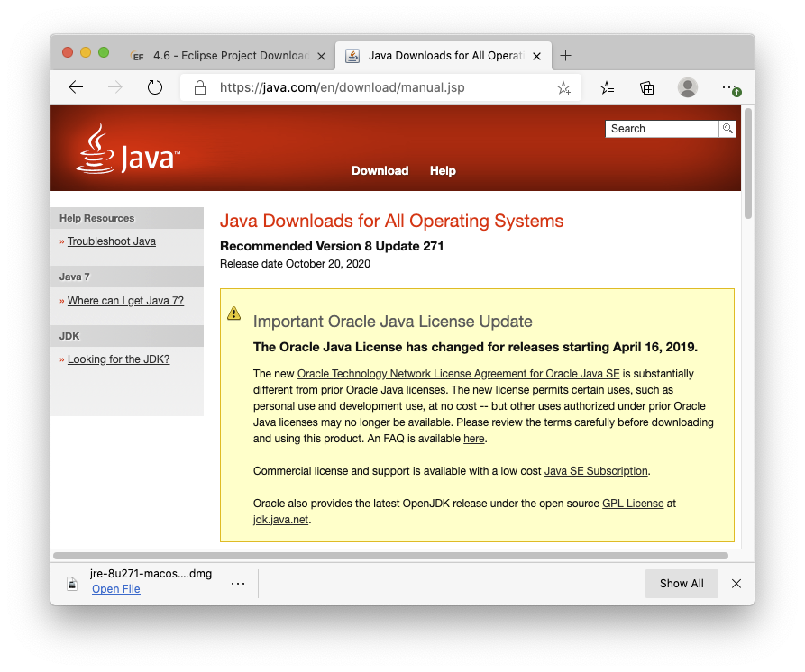Open the Help menu on Java site
This screenshot has width=805, height=672.
click(443, 170)
